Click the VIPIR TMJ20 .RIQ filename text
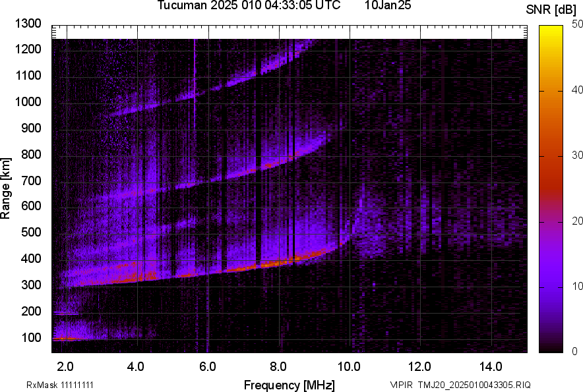 click(x=460, y=385)
